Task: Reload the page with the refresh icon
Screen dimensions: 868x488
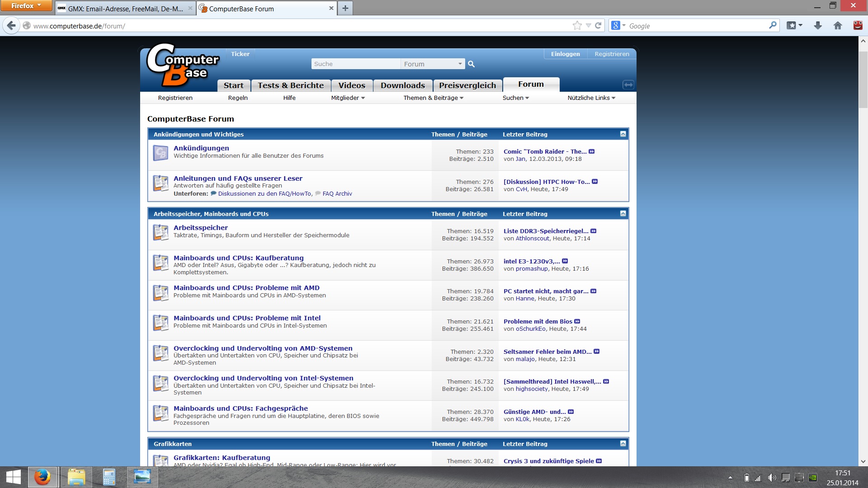Action: click(x=598, y=26)
